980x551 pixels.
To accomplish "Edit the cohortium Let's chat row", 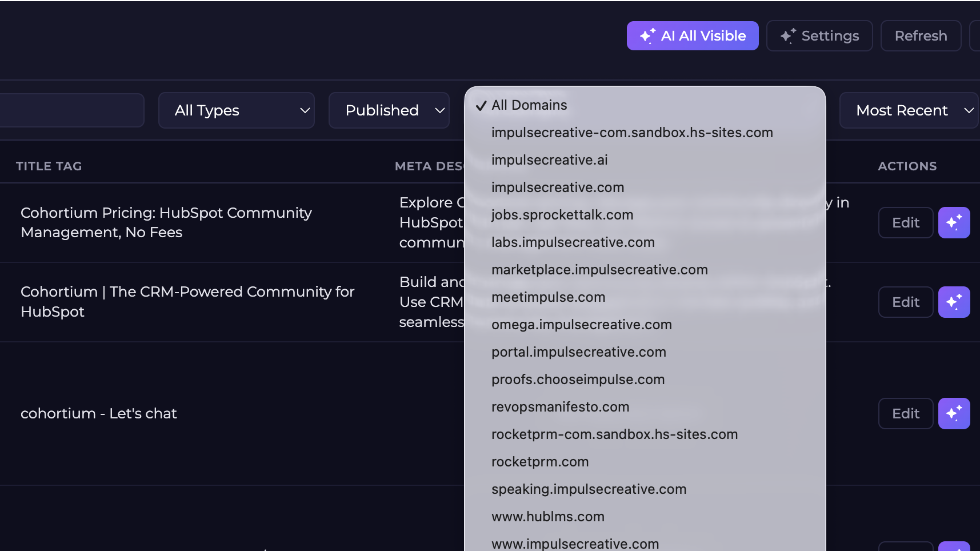I will (906, 414).
